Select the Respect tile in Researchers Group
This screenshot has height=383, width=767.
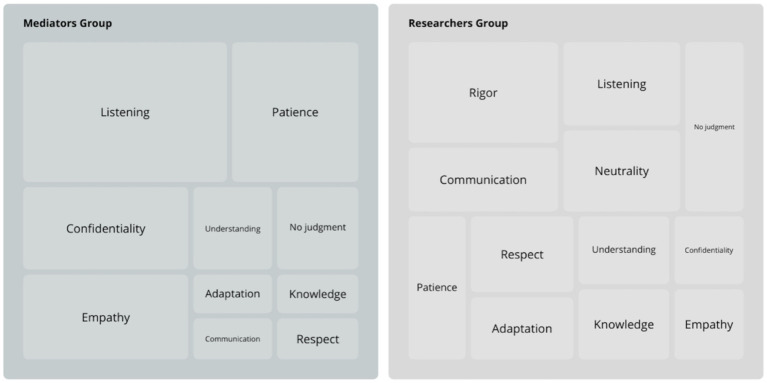[522, 254]
